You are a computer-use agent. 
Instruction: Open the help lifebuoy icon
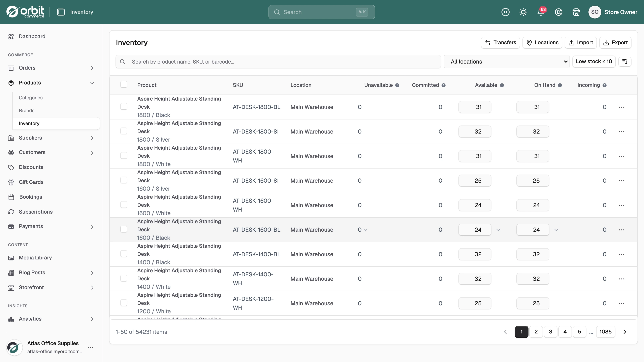click(x=558, y=12)
